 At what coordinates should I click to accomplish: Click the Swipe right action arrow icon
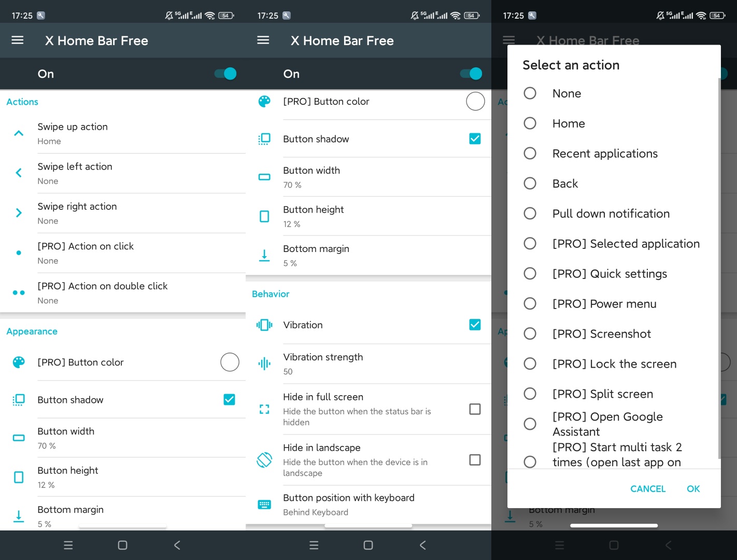point(19,213)
